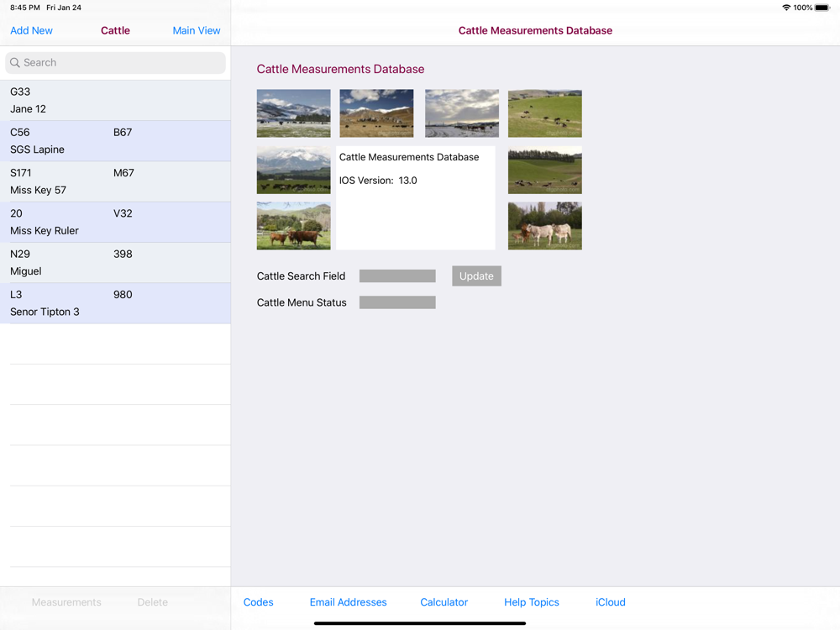Select the N29 Miguel row
The height and width of the screenshot is (630, 840).
(115, 262)
